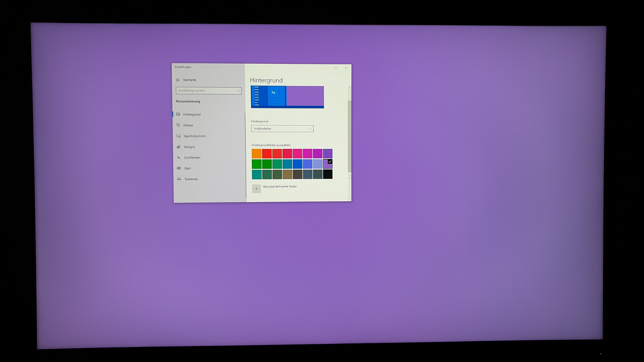Click the Farben palette icon

click(178, 125)
